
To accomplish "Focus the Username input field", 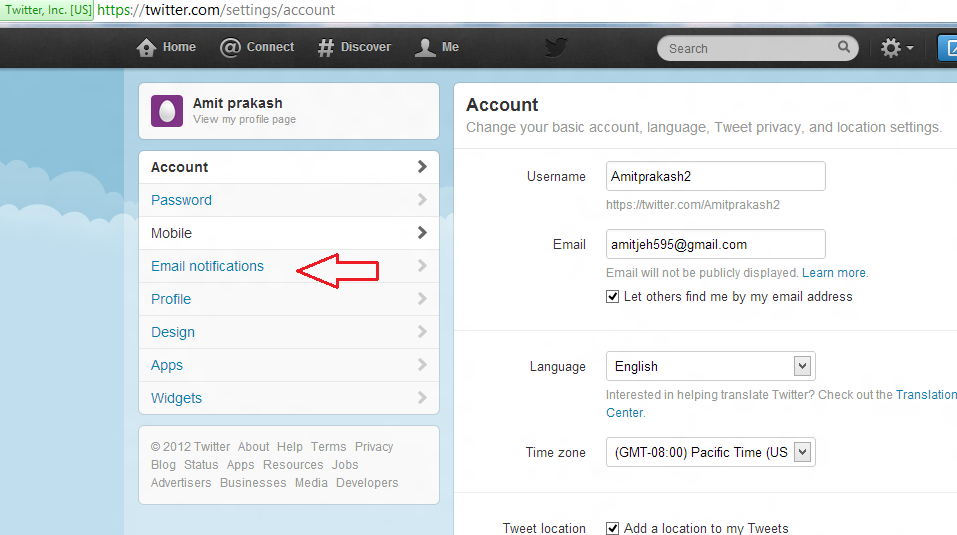I will pyautogui.click(x=715, y=176).
